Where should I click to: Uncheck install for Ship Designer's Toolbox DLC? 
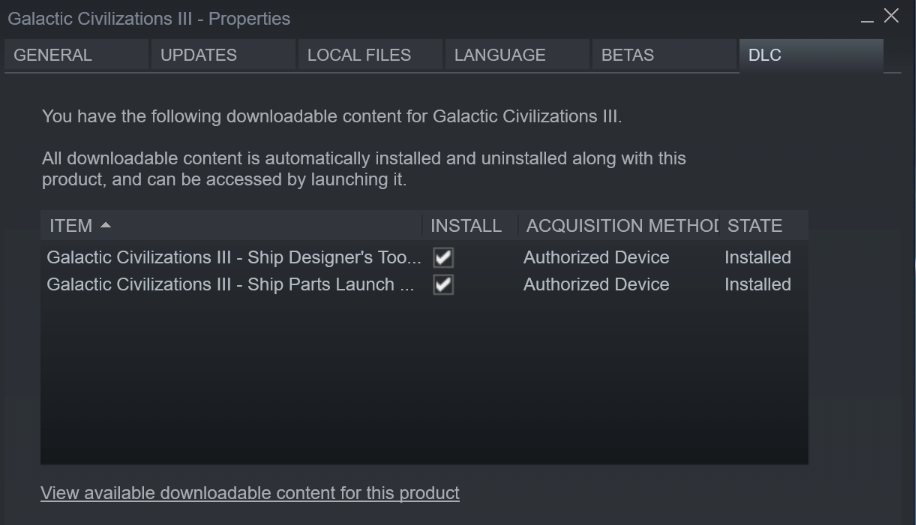coord(444,258)
